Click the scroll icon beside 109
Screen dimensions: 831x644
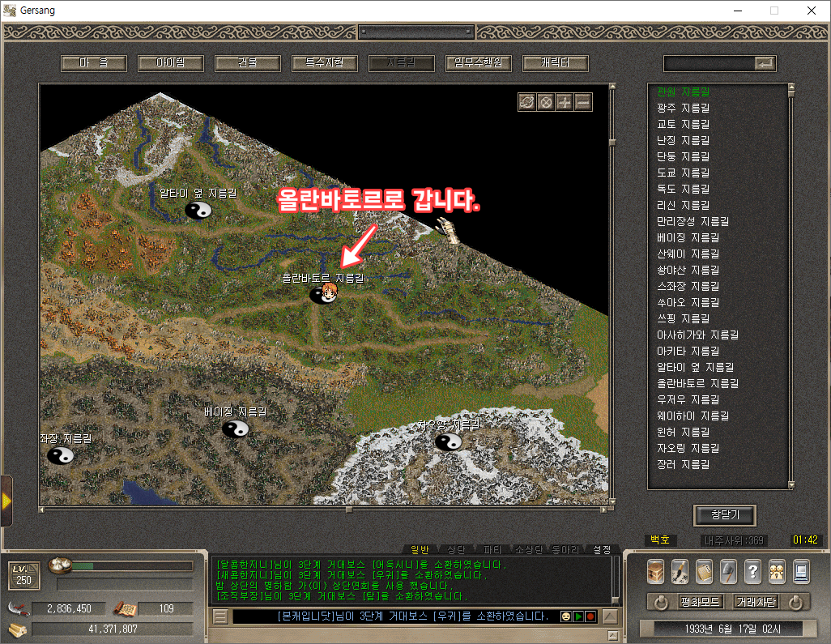[125, 609]
